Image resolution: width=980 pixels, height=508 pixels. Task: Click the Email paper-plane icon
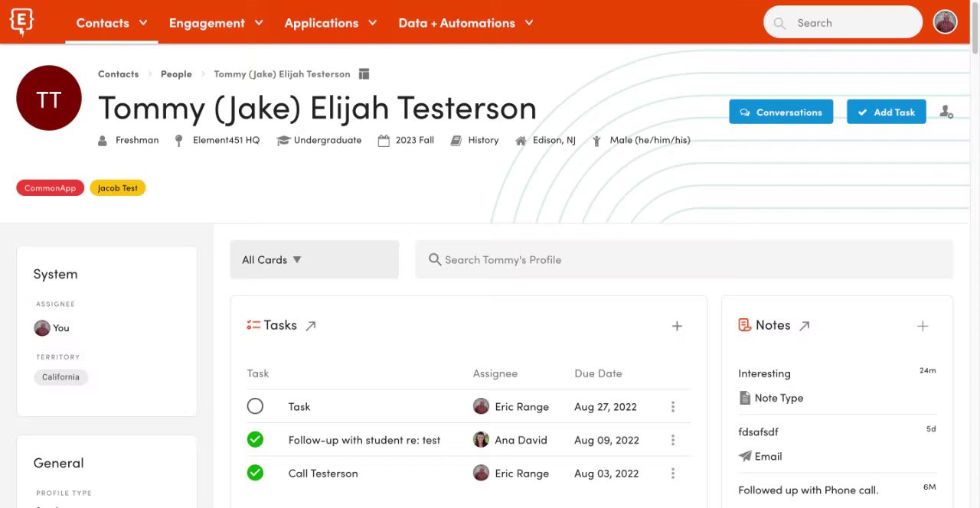(745, 456)
